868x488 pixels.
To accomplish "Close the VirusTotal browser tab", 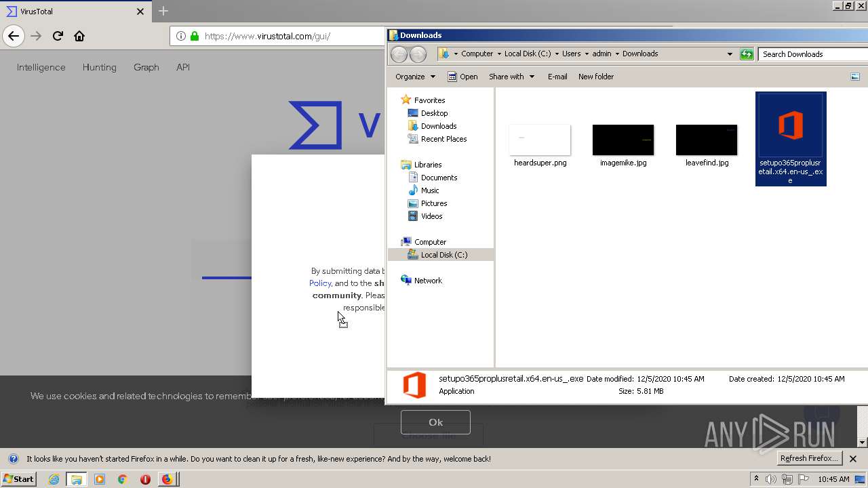I will point(140,12).
